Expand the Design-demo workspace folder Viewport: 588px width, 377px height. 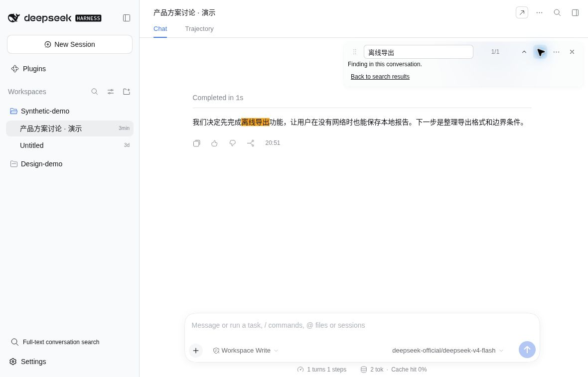click(70, 164)
